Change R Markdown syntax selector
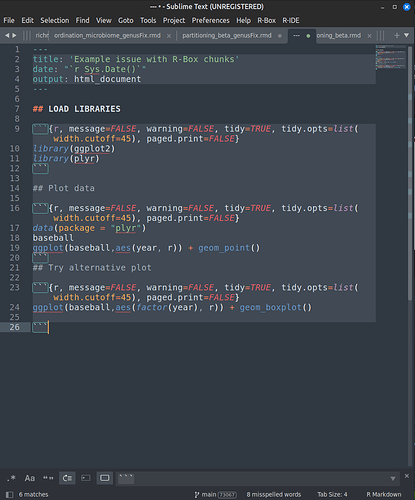 pyautogui.click(x=384, y=495)
